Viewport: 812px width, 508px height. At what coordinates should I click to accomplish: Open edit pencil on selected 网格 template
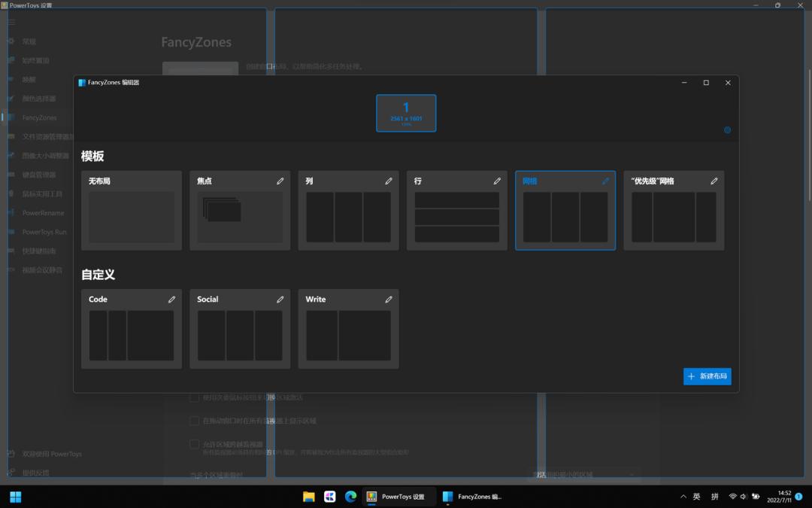tap(605, 181)
